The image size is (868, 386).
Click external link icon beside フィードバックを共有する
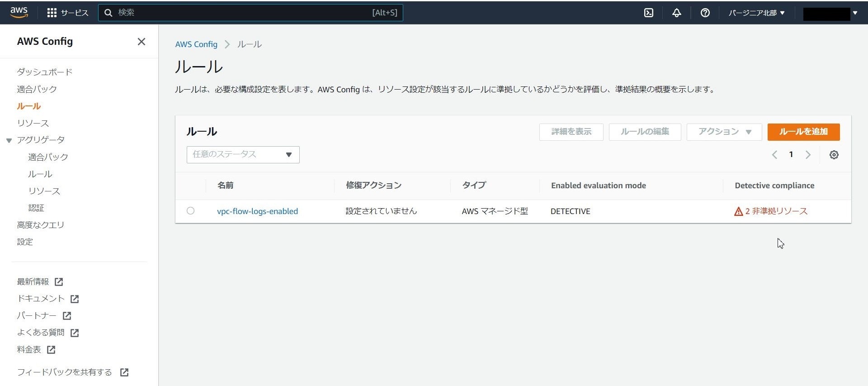124,372
